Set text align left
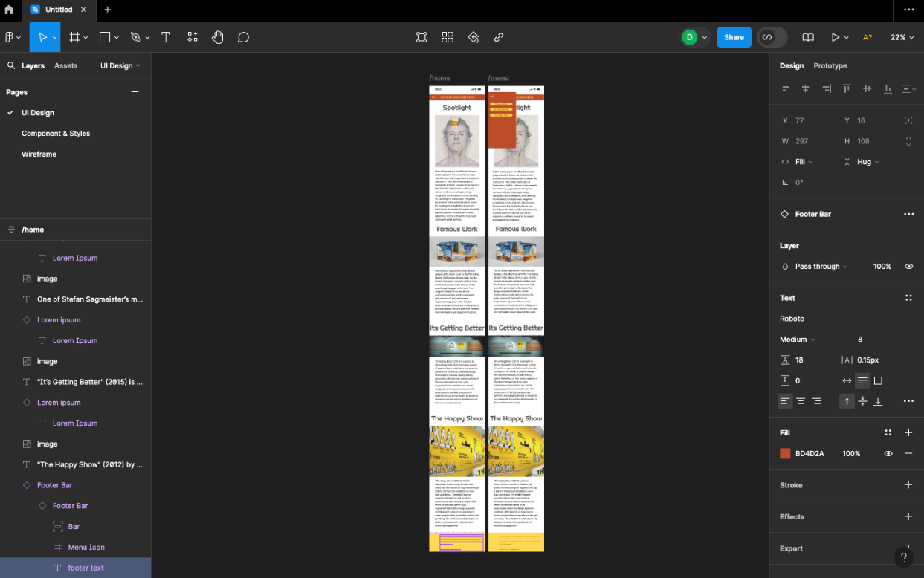The image size is (924, 578). coord(785,401)
